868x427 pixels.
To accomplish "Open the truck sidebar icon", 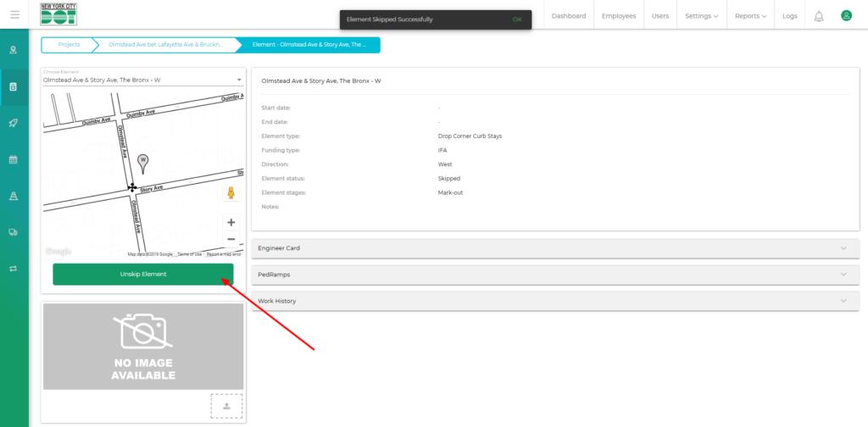I will pos(14,232).
